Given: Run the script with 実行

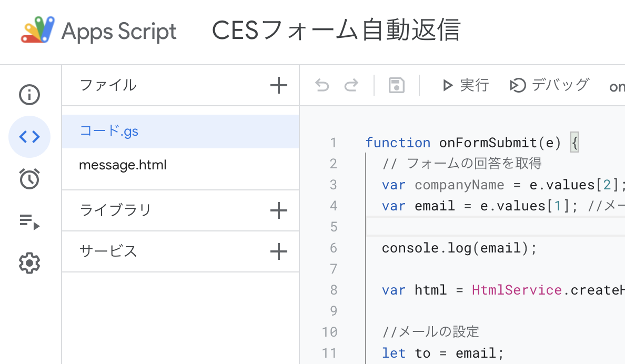Looking at the screenshot, I should tap(466, 85).
